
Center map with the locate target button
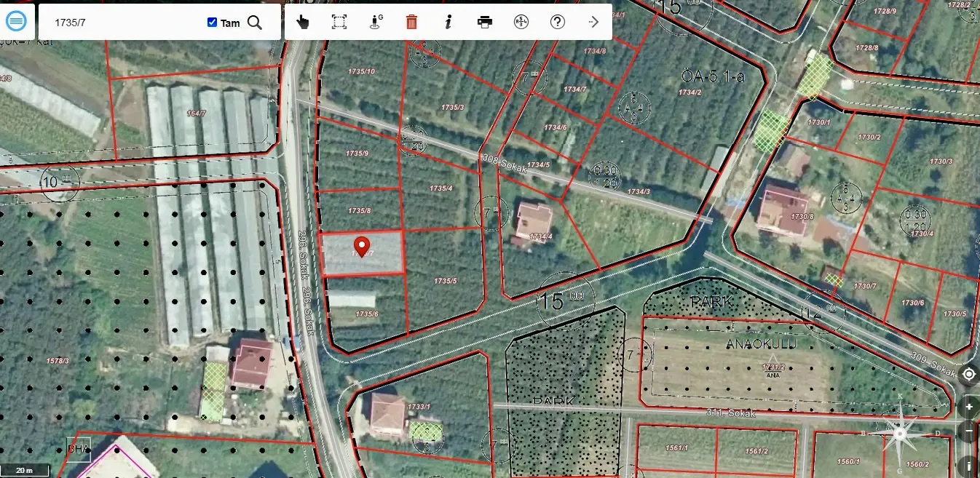[969, 374]
